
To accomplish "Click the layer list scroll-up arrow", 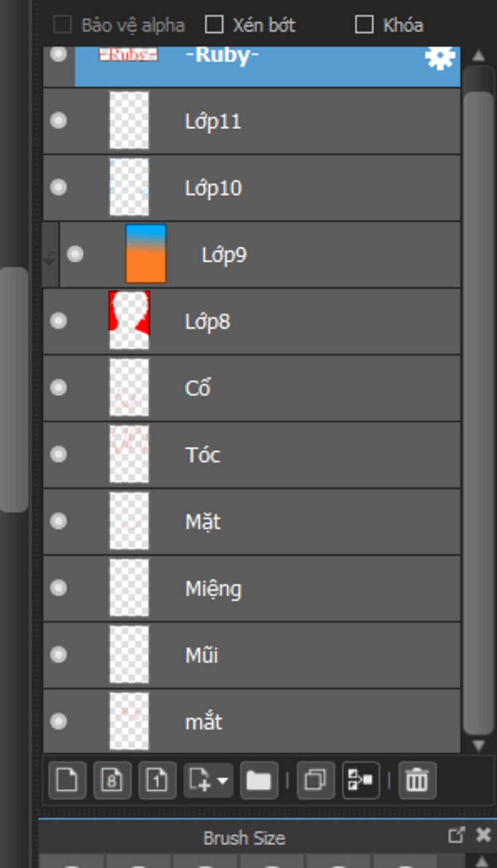I will [479, 56].
